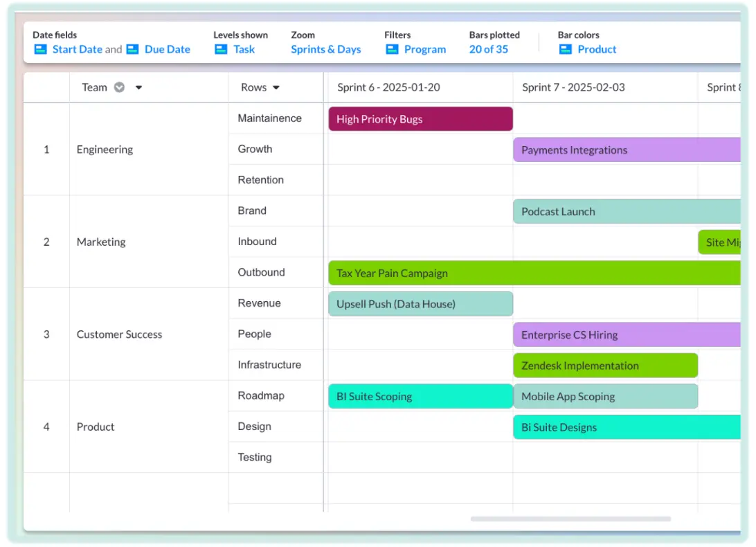Screen dimensions: 756x547
Task: Click the Growth row label
Action: pyautogui.click(x=255, y=149)
